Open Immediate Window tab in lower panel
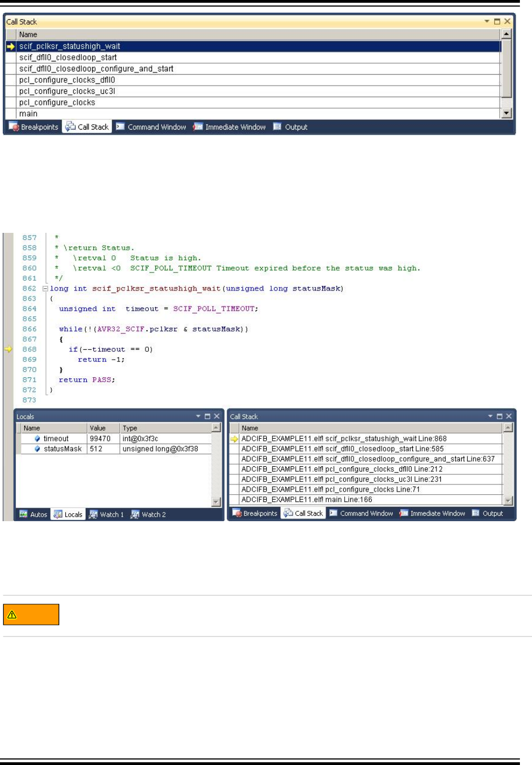The image size is (532, 765). (433, 513)
